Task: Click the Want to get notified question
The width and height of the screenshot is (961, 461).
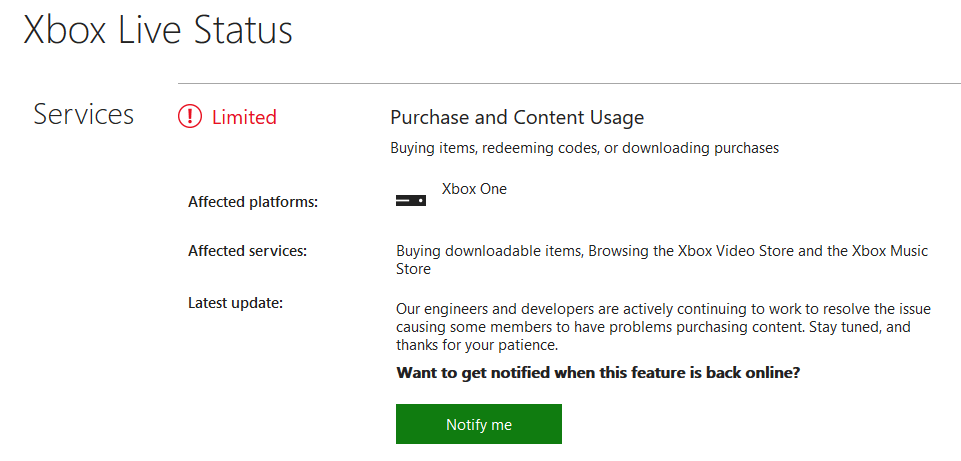Action: [598, 373]
